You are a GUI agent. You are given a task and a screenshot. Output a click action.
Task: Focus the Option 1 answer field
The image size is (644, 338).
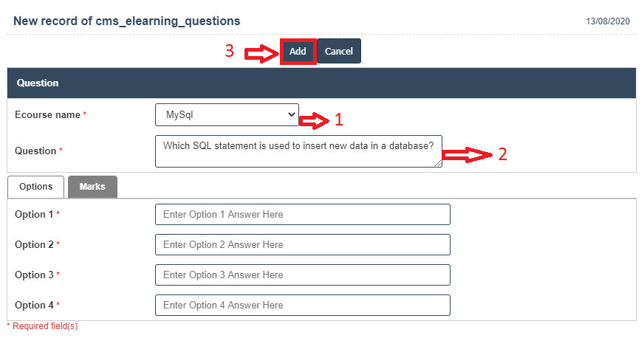click(302, 215)
